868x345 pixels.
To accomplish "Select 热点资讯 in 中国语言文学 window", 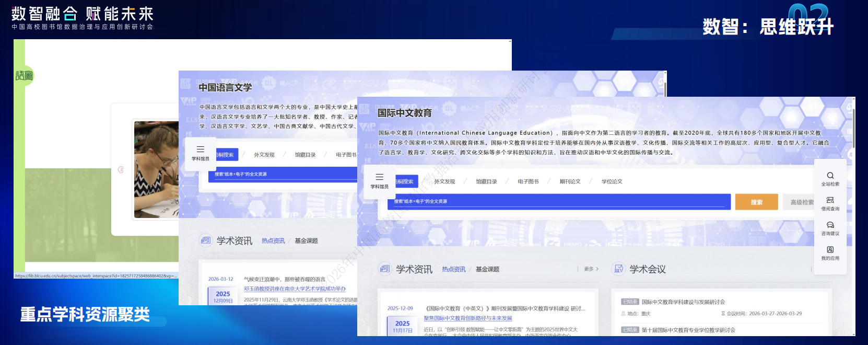I will [273, 241].
